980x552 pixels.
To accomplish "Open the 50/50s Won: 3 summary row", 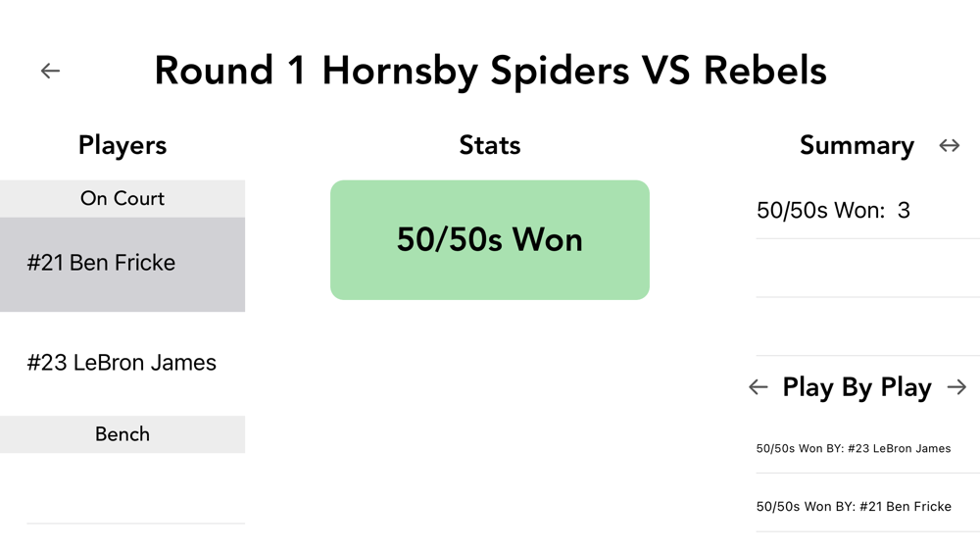I will [x=867, y=210].
